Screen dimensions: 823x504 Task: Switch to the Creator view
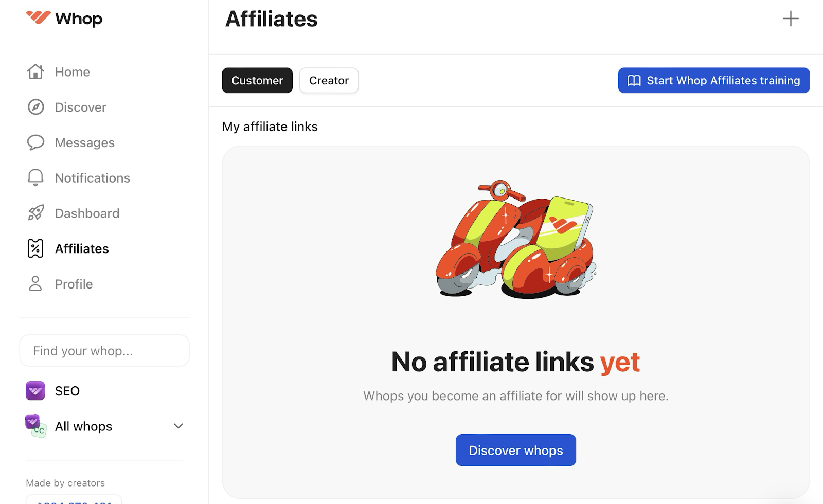click(329, 80)
